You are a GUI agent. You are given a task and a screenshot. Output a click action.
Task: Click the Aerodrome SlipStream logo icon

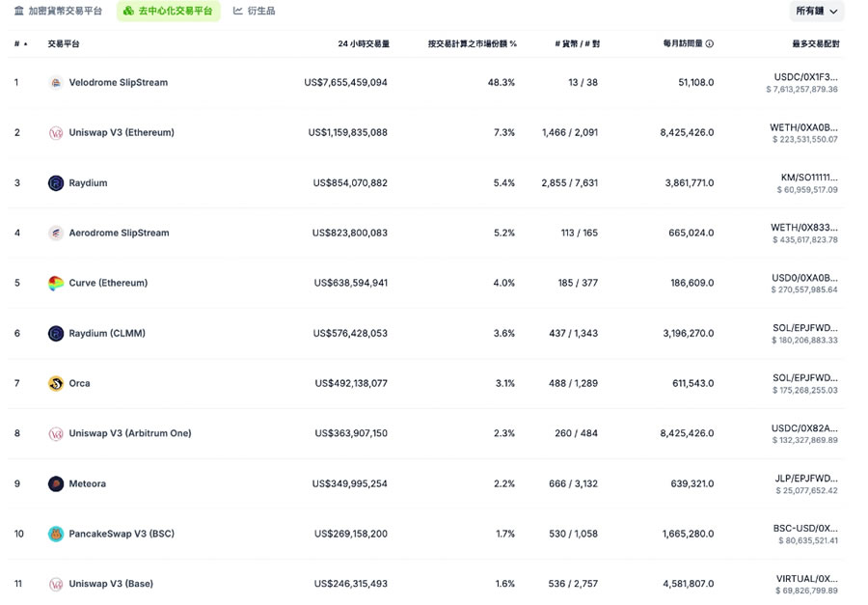(x=56, y=234)
